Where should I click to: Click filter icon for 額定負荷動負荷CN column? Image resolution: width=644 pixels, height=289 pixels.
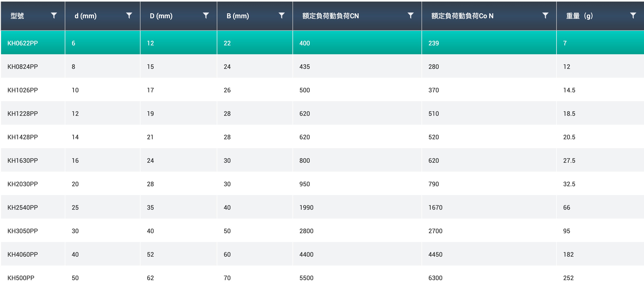(x=411, y=16)
